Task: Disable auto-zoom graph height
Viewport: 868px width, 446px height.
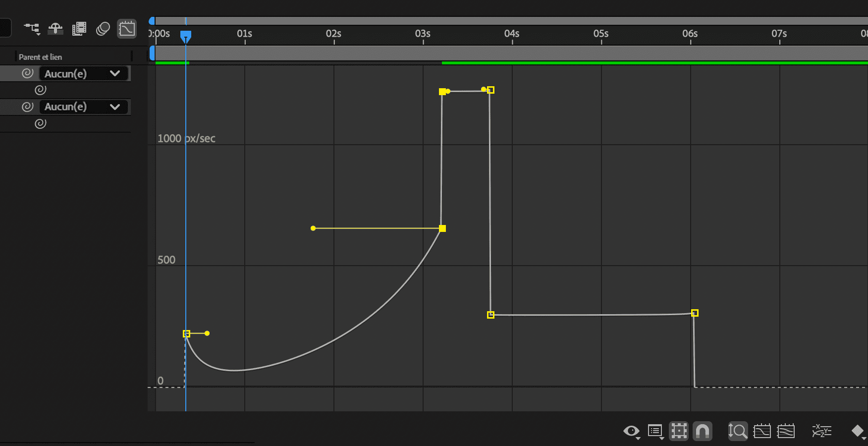Action: 738,431
